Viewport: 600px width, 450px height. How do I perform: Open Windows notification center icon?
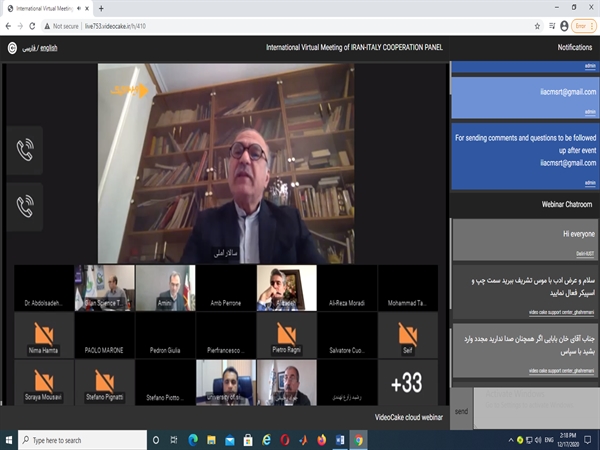click(588, 440)
